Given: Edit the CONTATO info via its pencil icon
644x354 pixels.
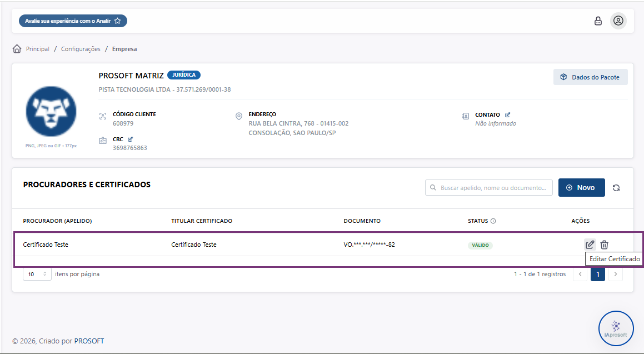Looking at the screenshot, I should click(x=508, y=114).
